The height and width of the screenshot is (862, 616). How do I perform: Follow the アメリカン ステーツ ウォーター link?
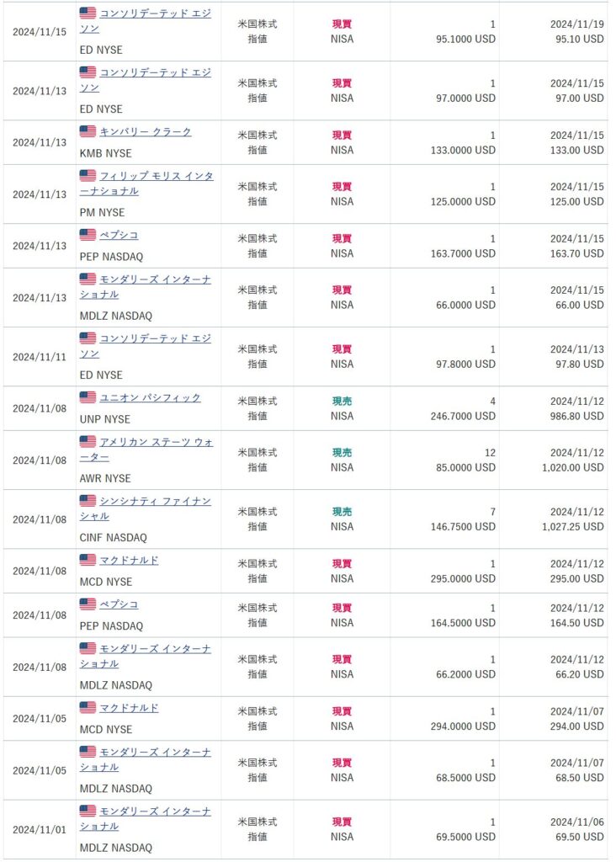coord(156,443)
